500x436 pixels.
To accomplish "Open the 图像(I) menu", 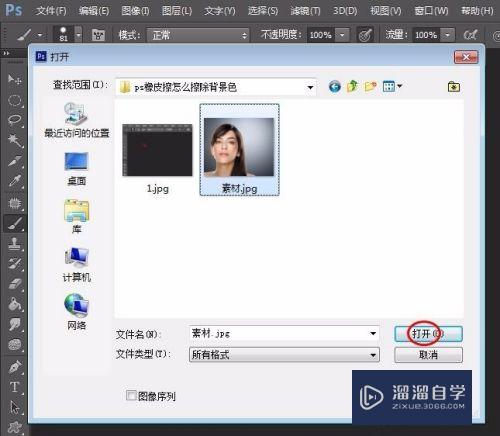I will point(135,11).
